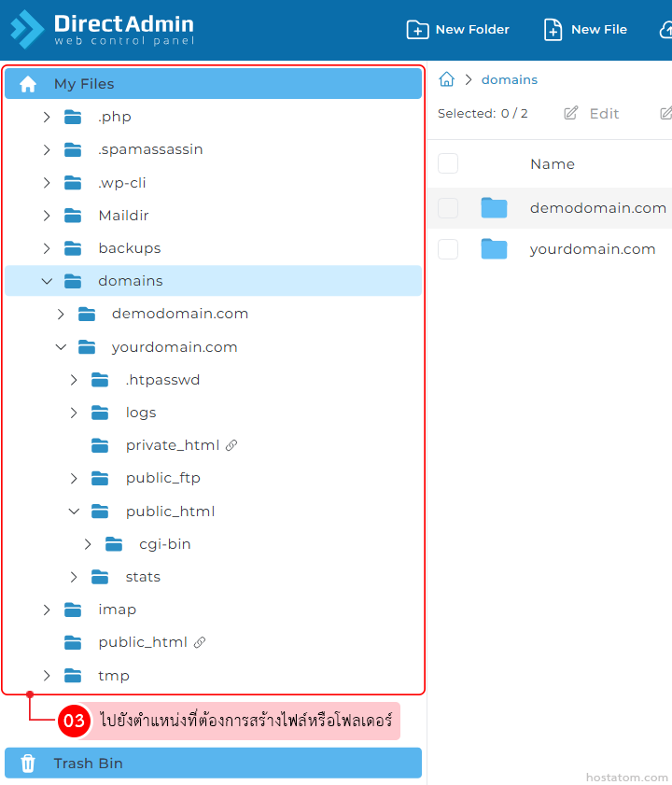Click the DirectAdmin logo icon

click(x=27, y=30)
